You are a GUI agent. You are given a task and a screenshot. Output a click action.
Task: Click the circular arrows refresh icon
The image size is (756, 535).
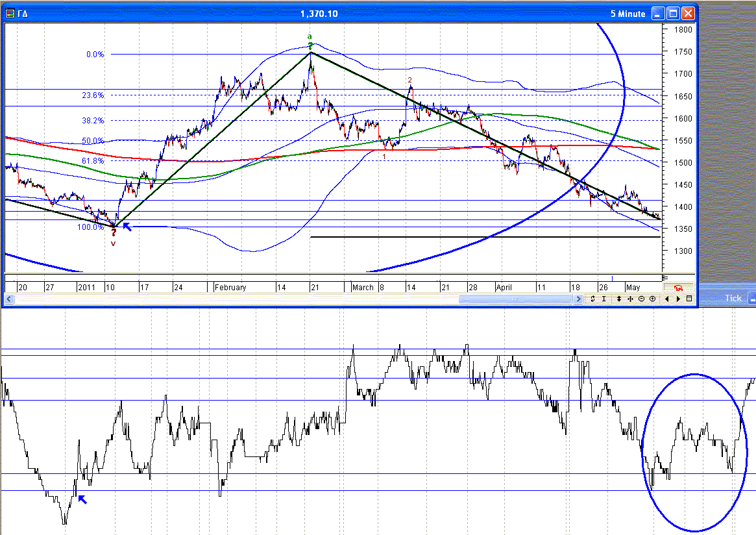(592, 299)
